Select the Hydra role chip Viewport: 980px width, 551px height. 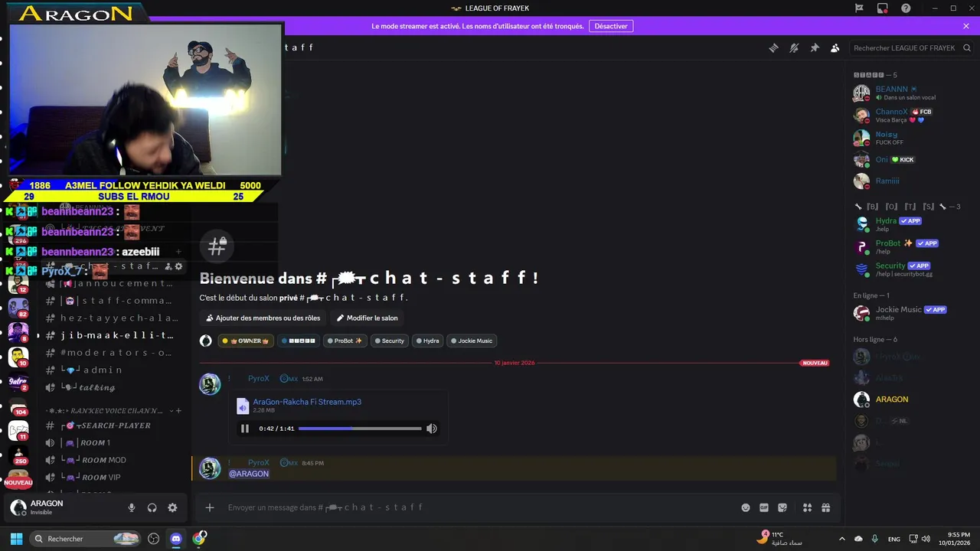427,341
